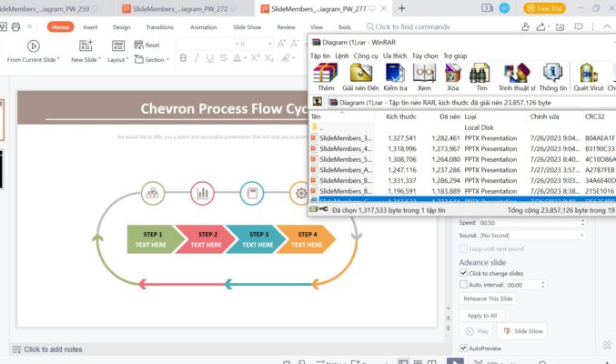Apply Superscript formatting

tap(256, 57)
